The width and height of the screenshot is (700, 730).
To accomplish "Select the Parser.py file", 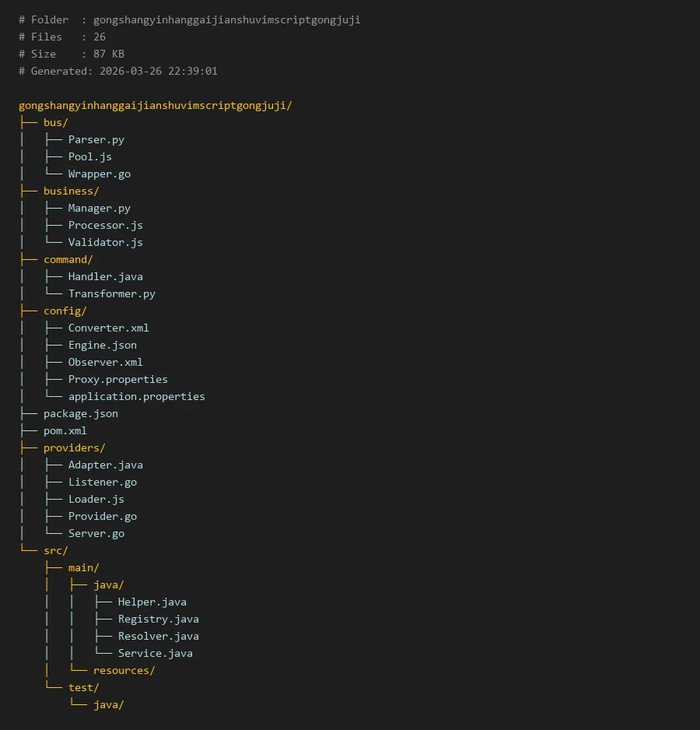I will click(96, 139).
